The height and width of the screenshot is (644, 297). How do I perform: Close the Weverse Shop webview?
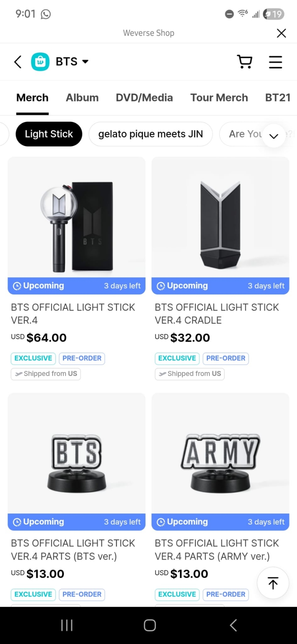281,33
